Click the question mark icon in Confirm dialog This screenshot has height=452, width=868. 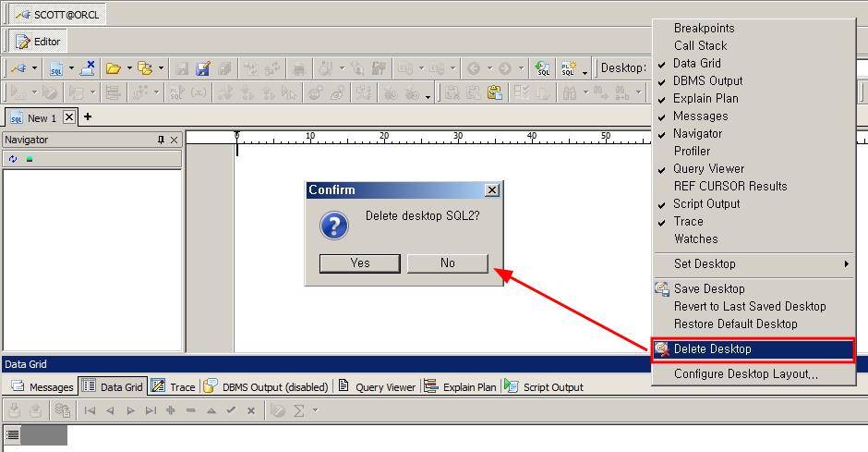[333, 225]
